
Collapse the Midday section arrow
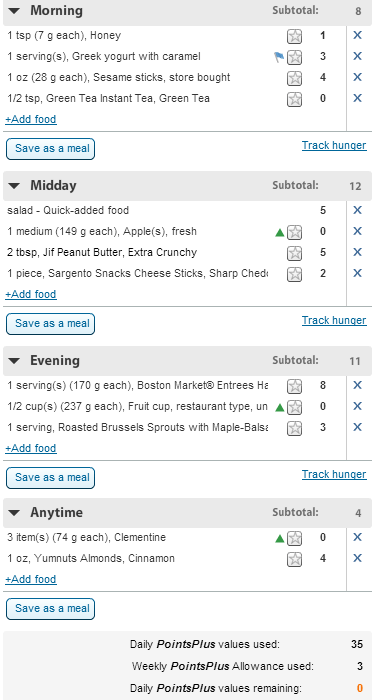pyautogui.click(x=14, y=186)
